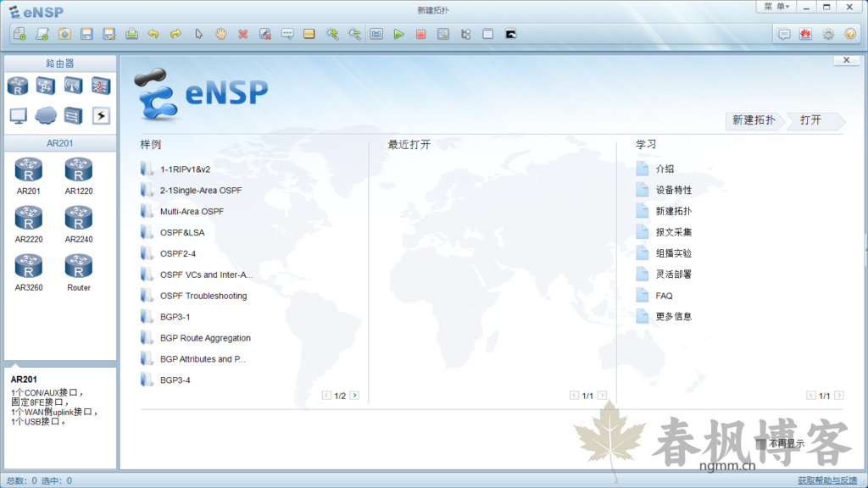Pick the AR3260 router model
This screenshot has width=868, height=488.
[x=28, y=272]
